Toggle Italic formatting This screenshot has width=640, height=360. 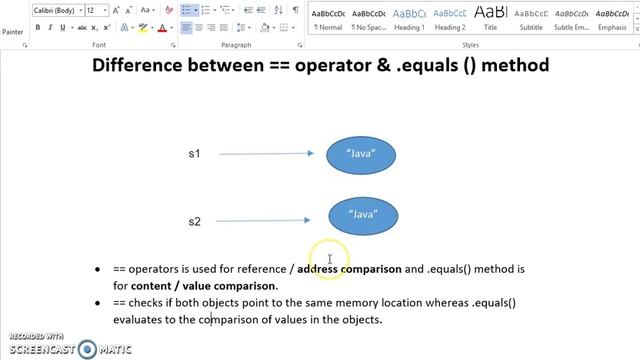[x=50, y=27]
